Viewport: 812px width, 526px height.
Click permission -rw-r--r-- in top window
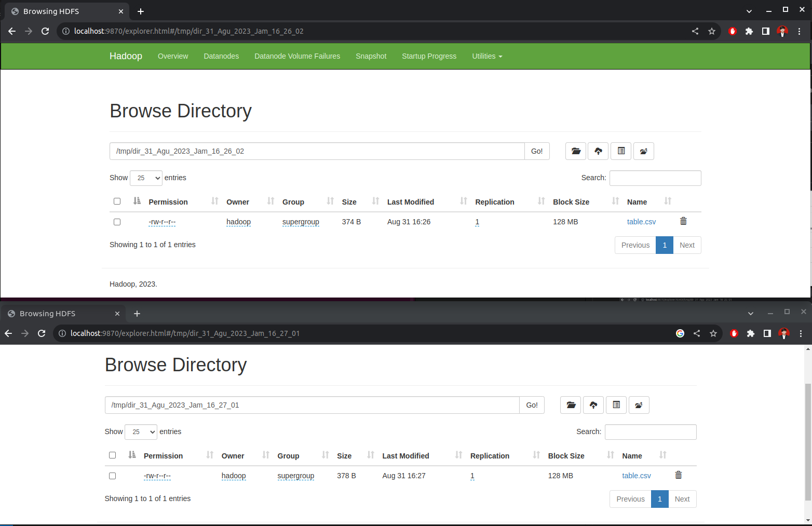162,222
